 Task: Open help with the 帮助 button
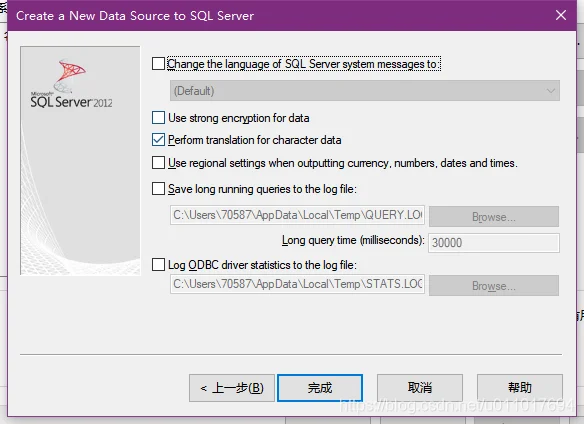pyautogui.click(x=520, y=388)
